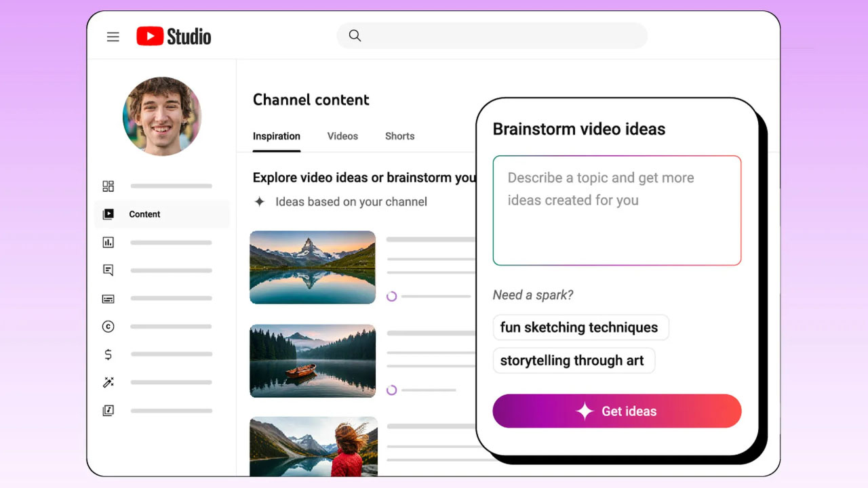This screenshot has width=868, height=488.
Task: Click the topic description text field
Action: click(616, 210)
